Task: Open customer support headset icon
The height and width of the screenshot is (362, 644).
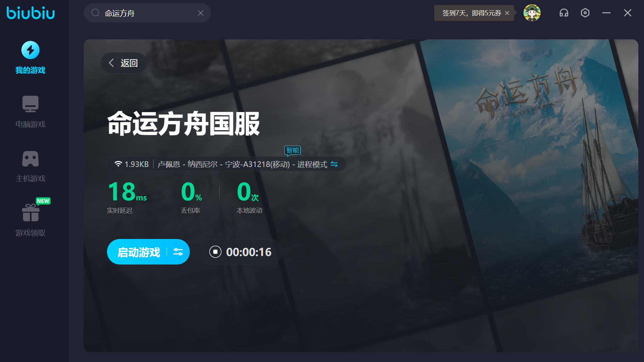Action: pos(564,13)
